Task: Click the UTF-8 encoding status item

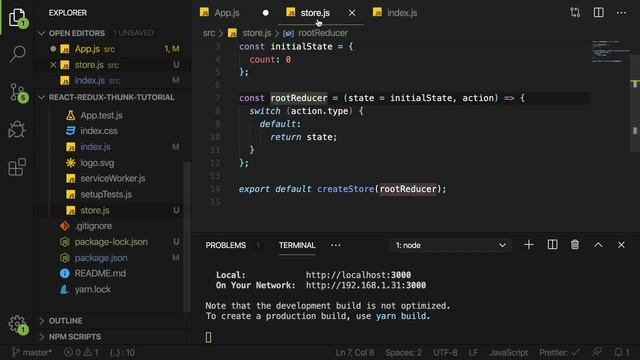Action: tap(445, 352)
